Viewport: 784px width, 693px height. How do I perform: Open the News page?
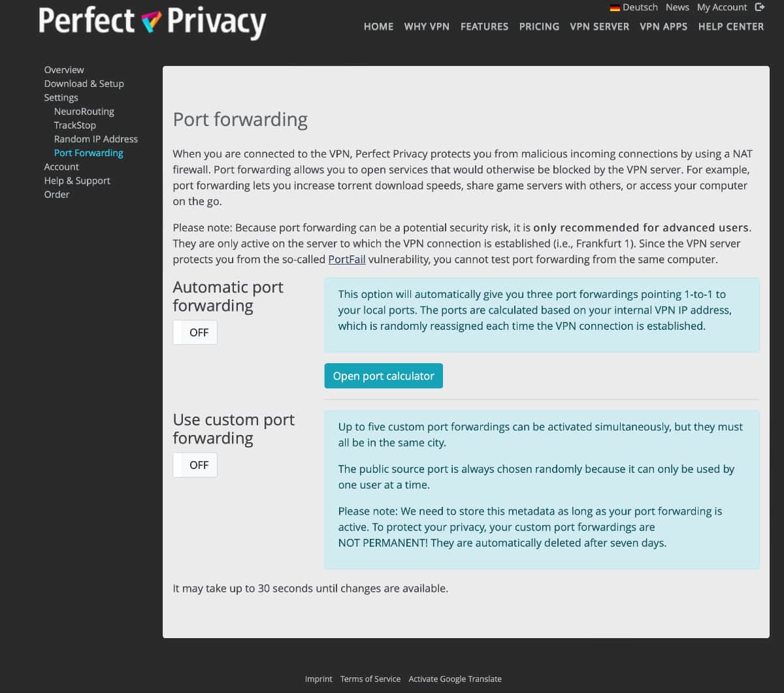pos(677,7)
